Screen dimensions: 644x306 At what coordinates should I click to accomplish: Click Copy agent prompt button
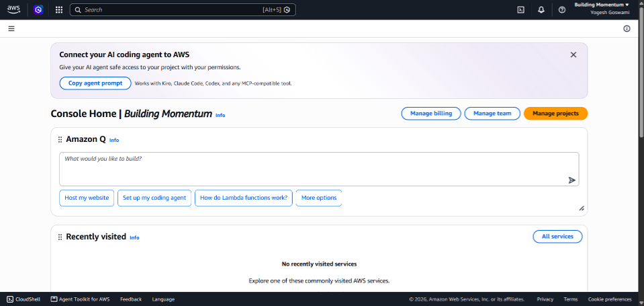click(95, 83)
